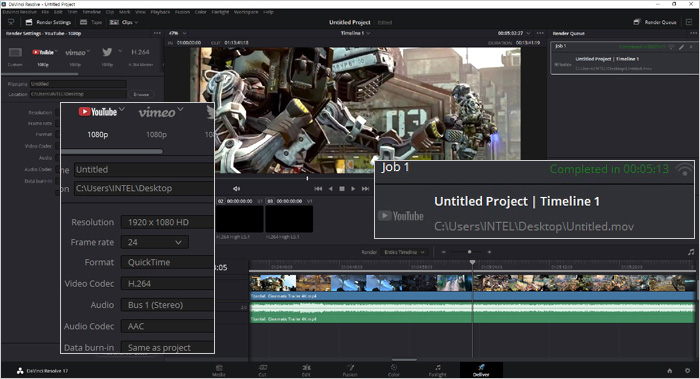This screenshot has width=700, height=379.
Task: Click the Browse button
Action: tap(141, 94)
